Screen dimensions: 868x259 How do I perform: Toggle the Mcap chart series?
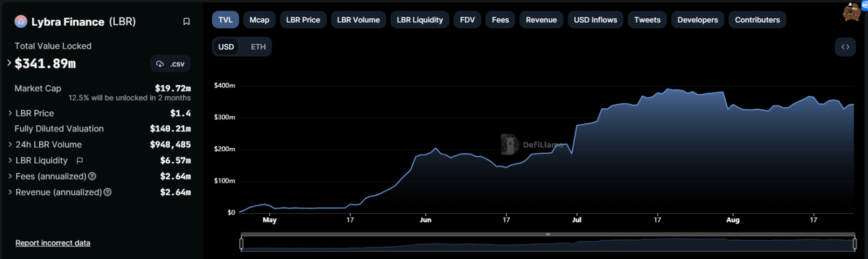coord(259,20)
